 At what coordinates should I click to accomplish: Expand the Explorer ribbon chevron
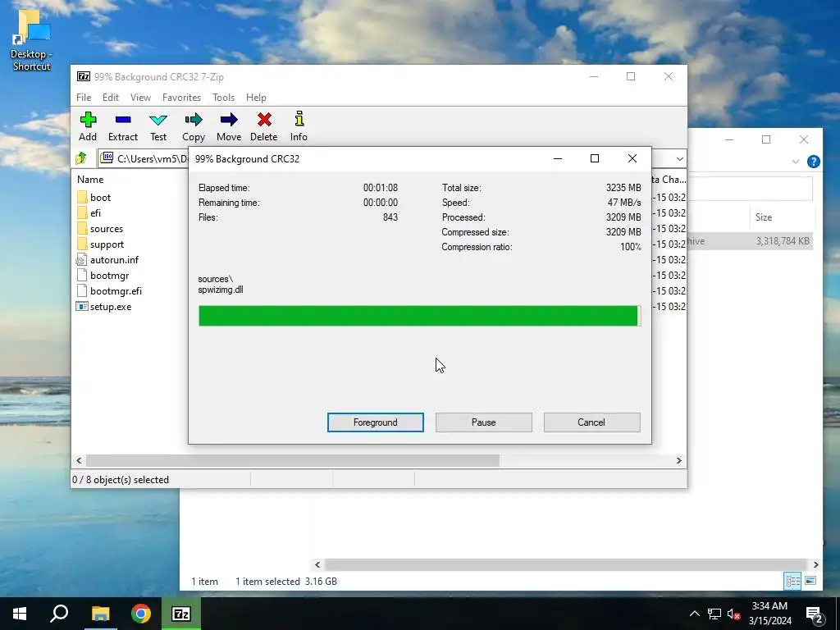[x=796, y=162]
